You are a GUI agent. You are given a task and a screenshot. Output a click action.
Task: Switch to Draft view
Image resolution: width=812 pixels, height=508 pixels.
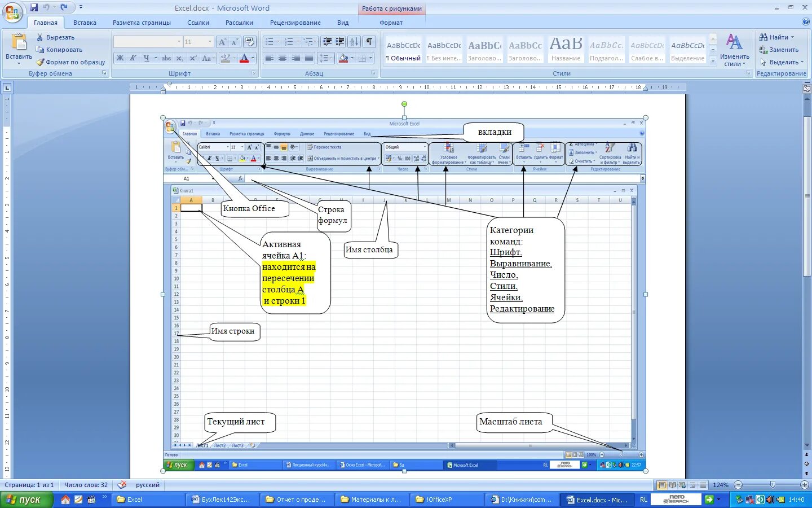[703, 485]
